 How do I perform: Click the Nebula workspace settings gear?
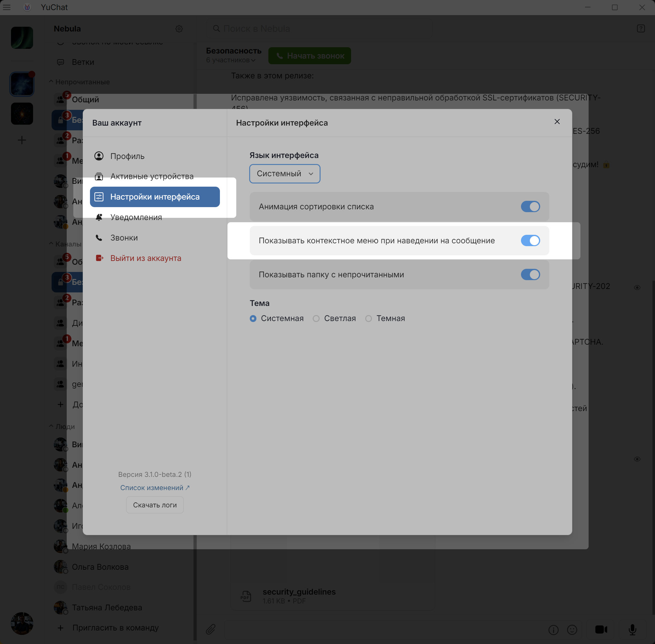click(x=179, y=29)
